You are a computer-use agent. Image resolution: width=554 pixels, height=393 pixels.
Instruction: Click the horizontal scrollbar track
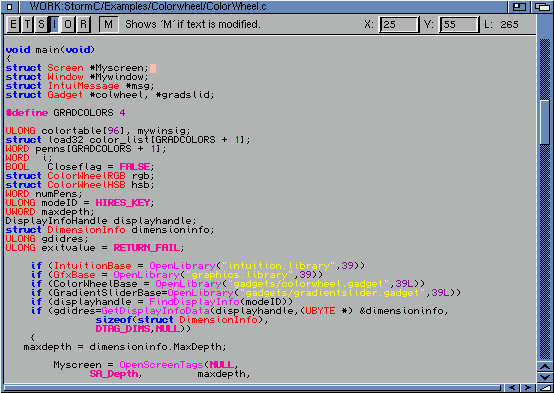pyautogui.click(x=252, y=388)
